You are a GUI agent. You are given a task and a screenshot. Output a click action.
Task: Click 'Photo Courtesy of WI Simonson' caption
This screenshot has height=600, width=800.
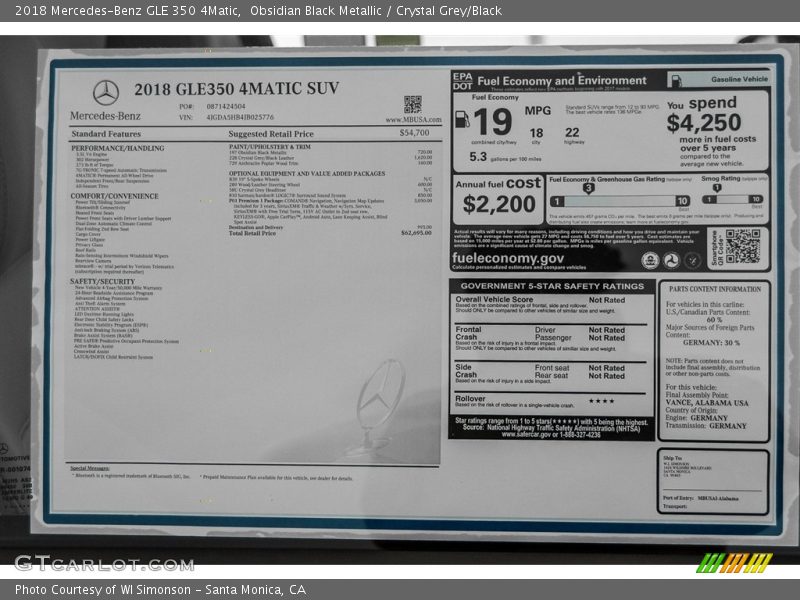point(103,589)
